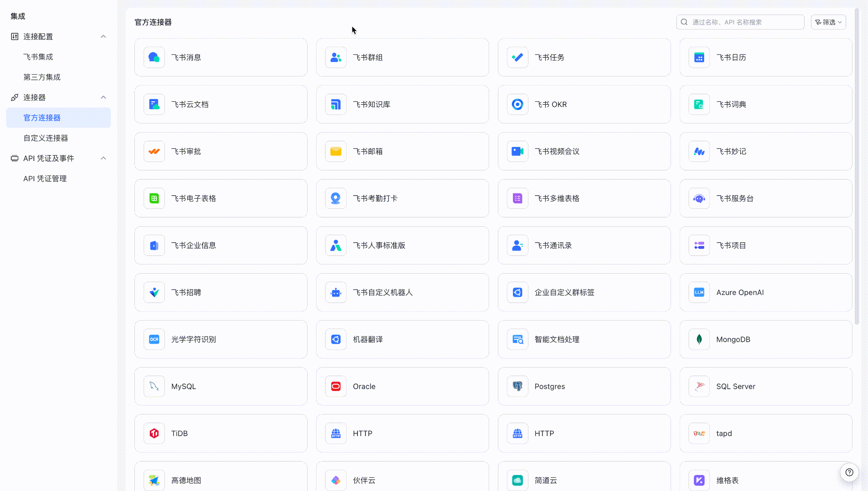Select the 飞书电子表格 green sheet icon
The width and height of the screenshot is (868, 491).
pos(154,198)
